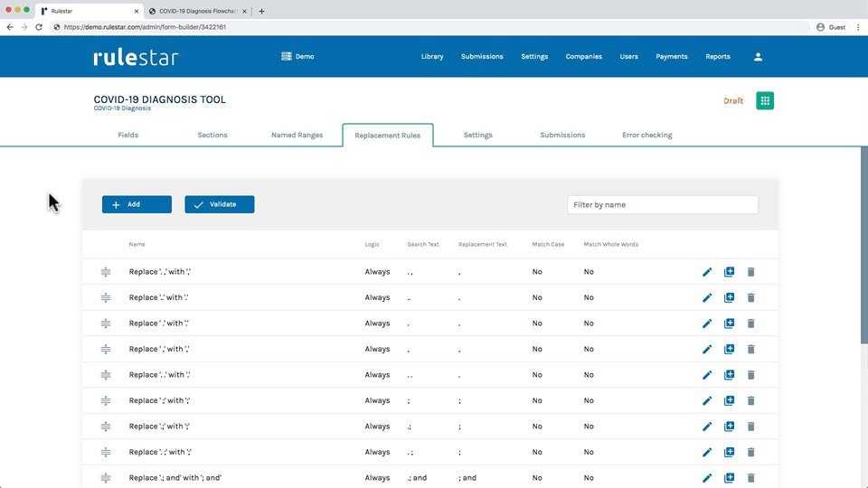
Task: Open the user account profile icon
Action: click(758, 56)
